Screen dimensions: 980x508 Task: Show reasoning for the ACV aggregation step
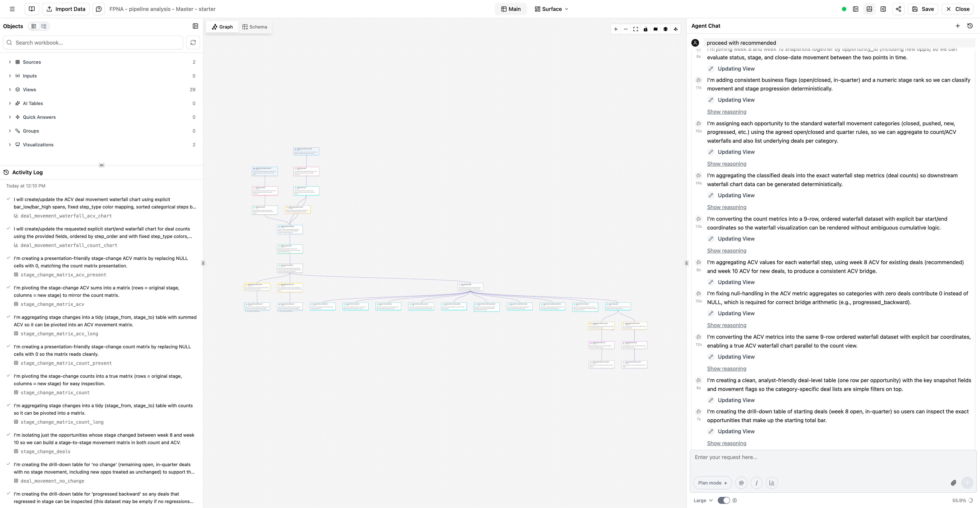pyautogui.click(x=726, y=325)
